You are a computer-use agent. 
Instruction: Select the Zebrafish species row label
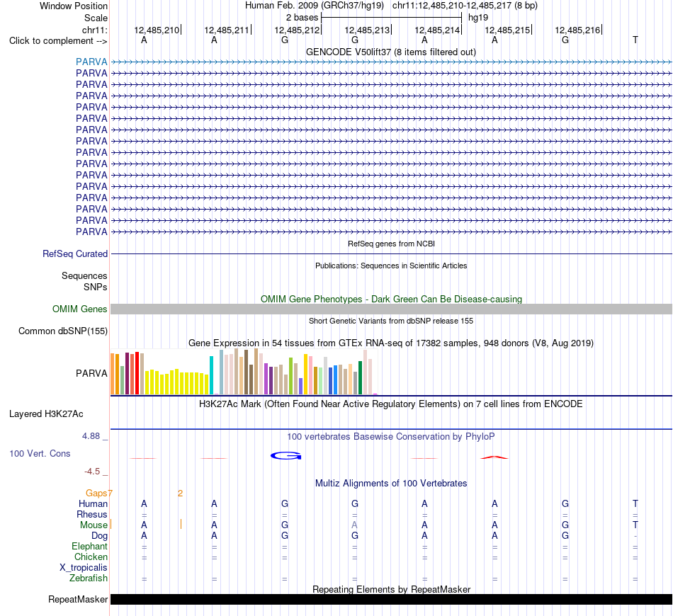(x=89, y=578)
